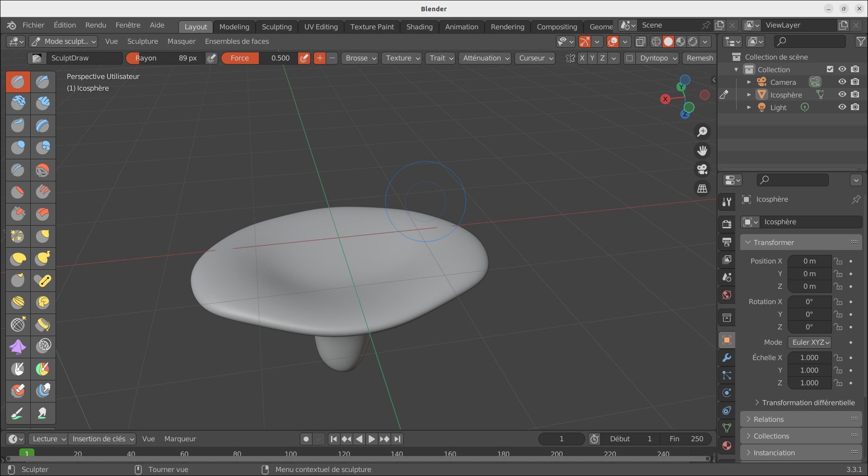Jump to the last frame

[x=397, y=439]
